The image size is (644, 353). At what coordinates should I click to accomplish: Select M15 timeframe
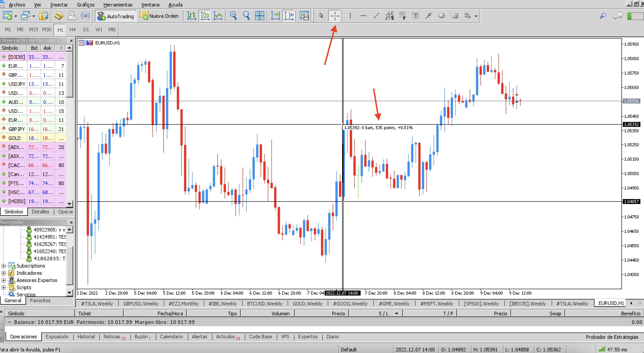point(34,30)
